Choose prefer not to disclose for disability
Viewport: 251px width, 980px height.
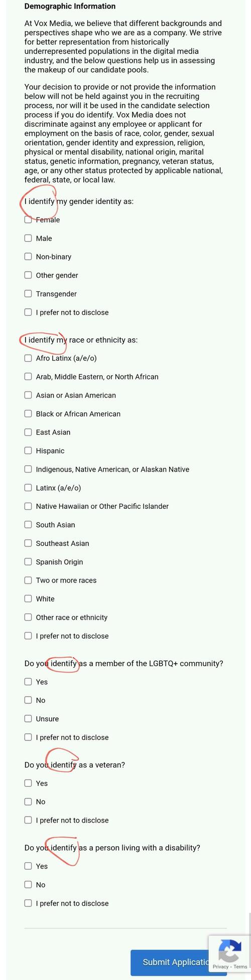pyautogui.click(x=28, y=903)
